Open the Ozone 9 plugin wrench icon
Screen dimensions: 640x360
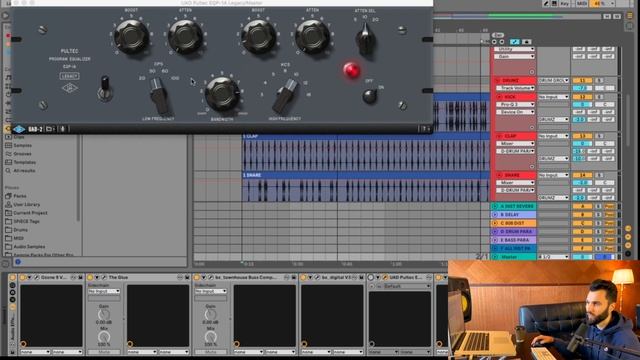37,278
